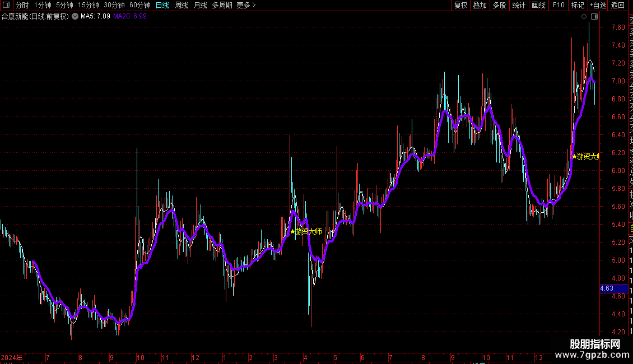
Task: Click the 7.00 price axis label
Action: [x=618, y=81]
